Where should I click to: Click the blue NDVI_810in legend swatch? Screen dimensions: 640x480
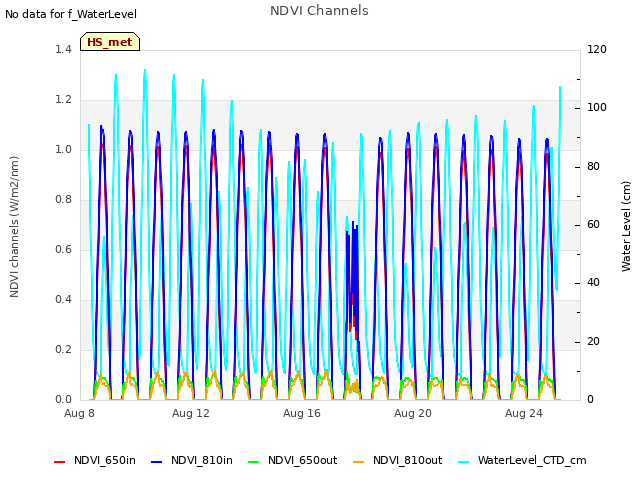[x=157, y=462]
